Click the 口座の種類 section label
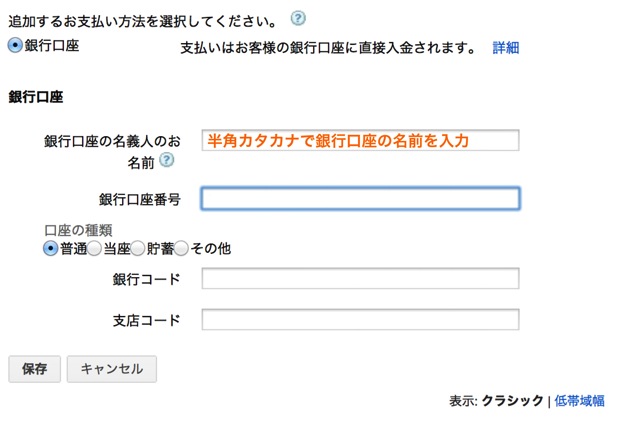Viewport: 640px width, 422px height. click(x=78, y=230)
